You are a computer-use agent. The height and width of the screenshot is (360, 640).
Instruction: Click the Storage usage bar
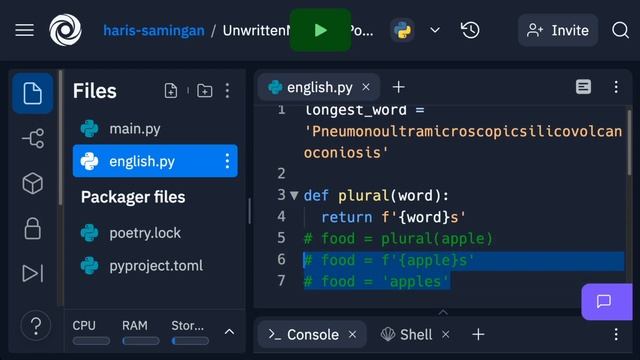[190, 341]
